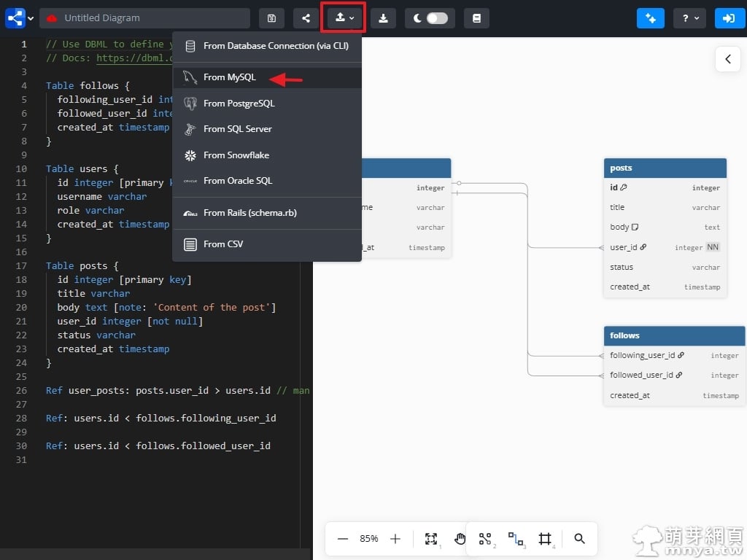747x560 pixels.
Task: Choose From CSV import option
Action: point(223,244)
